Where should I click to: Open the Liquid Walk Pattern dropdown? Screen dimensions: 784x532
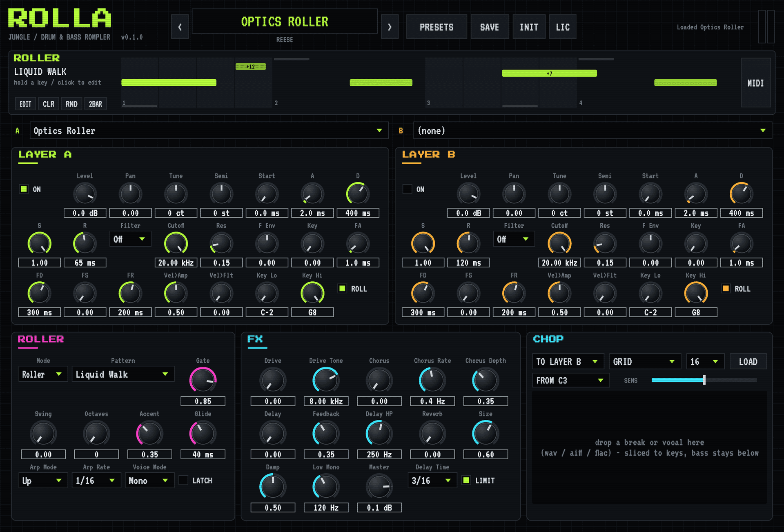click(123, 374)
